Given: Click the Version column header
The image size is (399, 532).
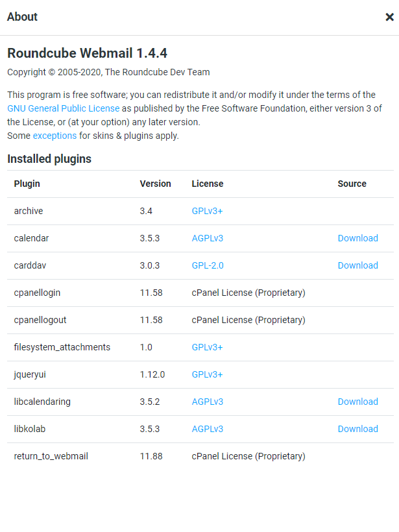Looking at the screenshot, I should (155, 184).
